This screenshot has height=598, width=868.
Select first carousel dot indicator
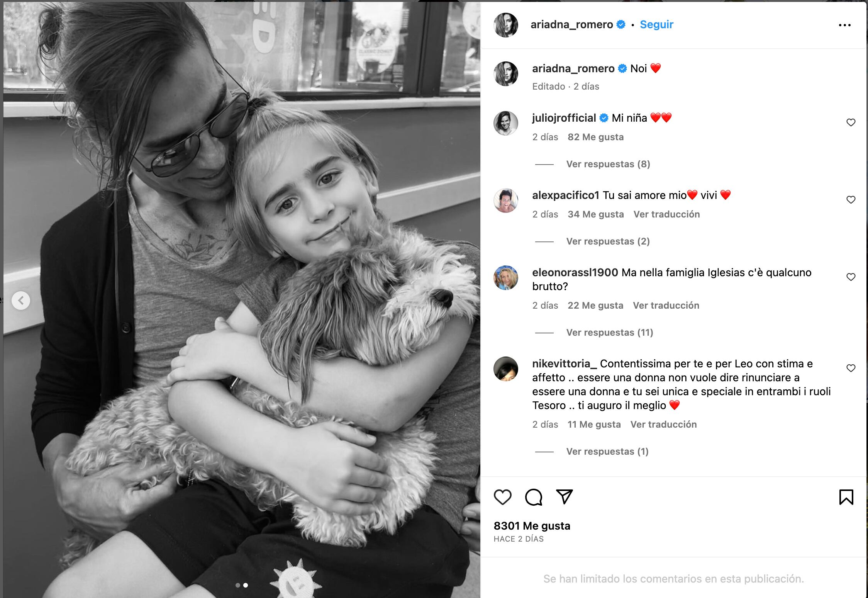coord(238,585)
